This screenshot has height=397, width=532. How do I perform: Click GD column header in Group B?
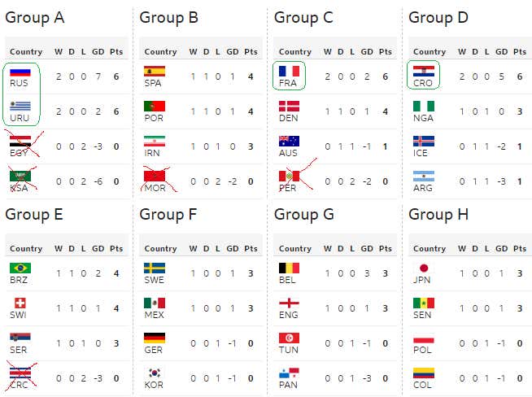coord(233,52)
